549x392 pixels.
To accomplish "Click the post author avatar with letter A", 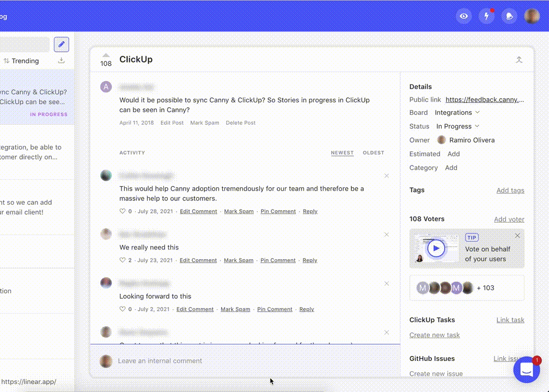I will click(106, 87).
